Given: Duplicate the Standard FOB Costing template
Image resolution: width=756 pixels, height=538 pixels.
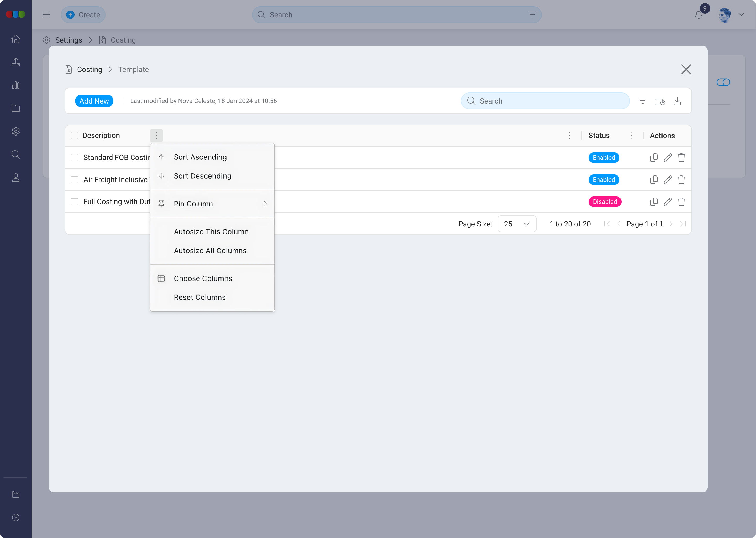Looking at the screenshot, I should point(654,158).
